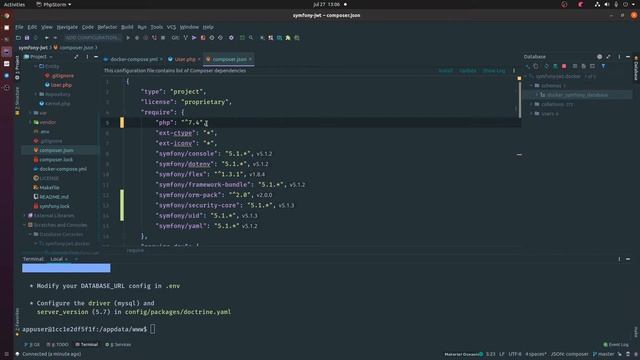This screenshot has width=640, height=360.
Task: Select User.php in project tree
Action: (61, 85)
